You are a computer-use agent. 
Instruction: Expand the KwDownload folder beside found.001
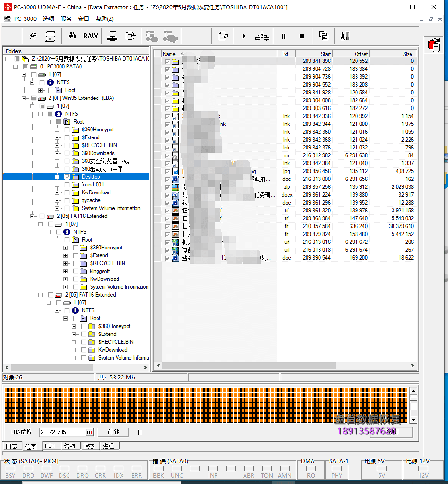[x=57, y=192]
